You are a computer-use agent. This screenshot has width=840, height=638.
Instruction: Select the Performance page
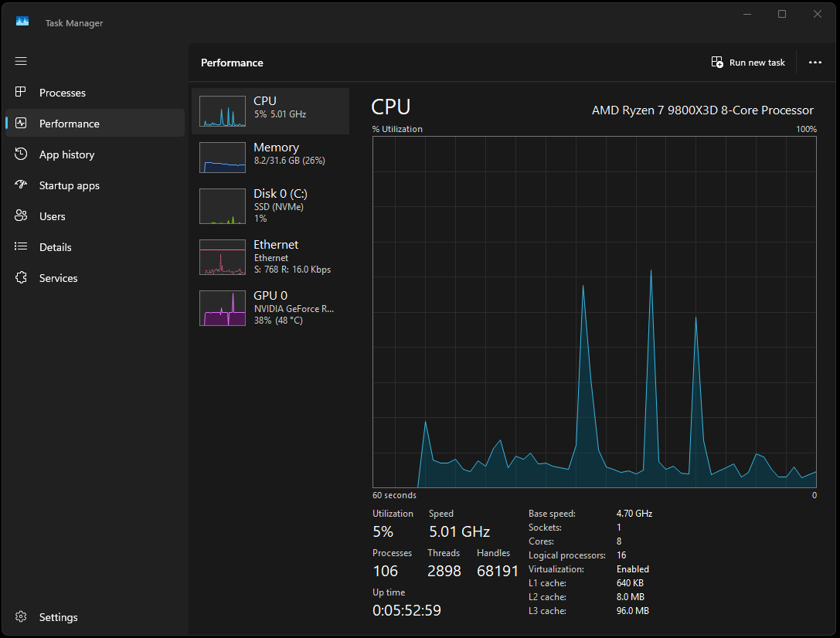click(x=95, y=123)
